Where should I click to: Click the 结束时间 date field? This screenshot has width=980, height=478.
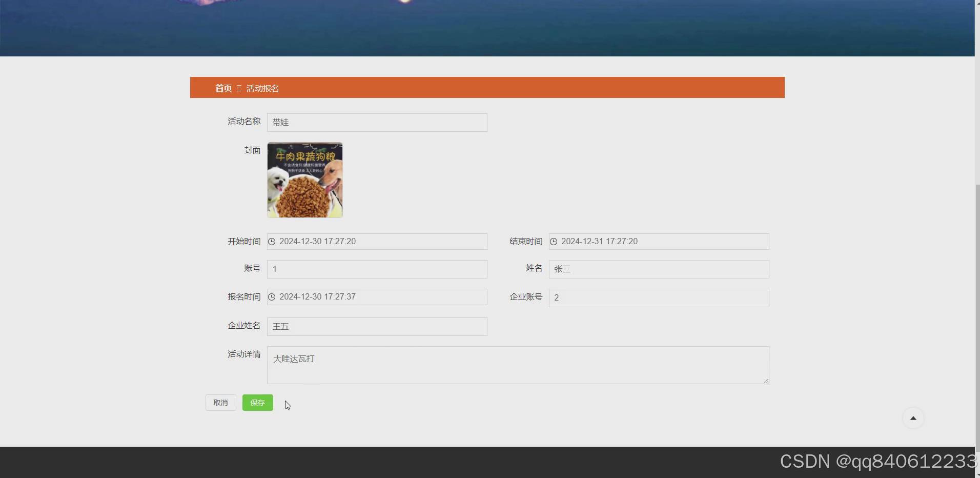click(x=659, y=242)
